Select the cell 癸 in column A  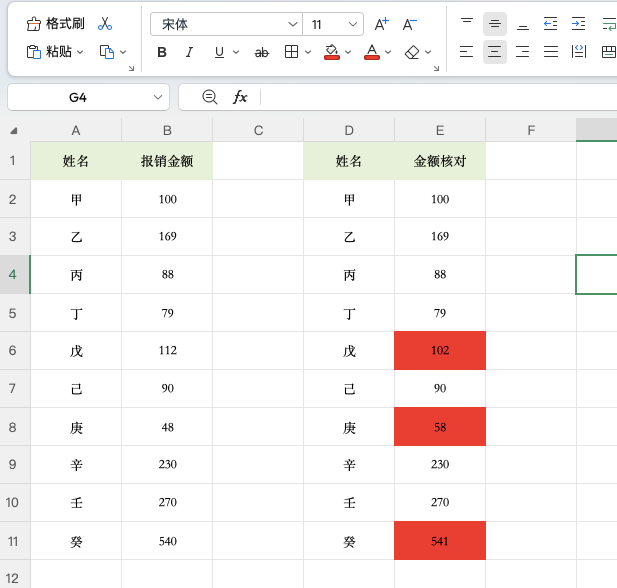[x=76, y=541]
